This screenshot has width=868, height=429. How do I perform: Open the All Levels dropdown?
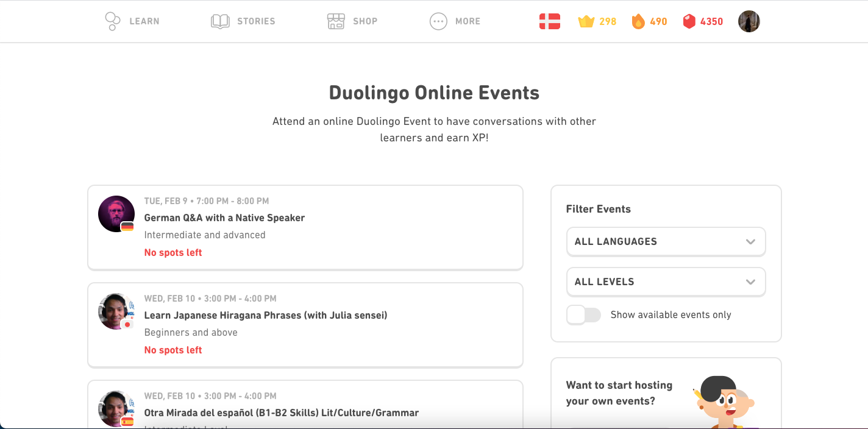point(666,282)
